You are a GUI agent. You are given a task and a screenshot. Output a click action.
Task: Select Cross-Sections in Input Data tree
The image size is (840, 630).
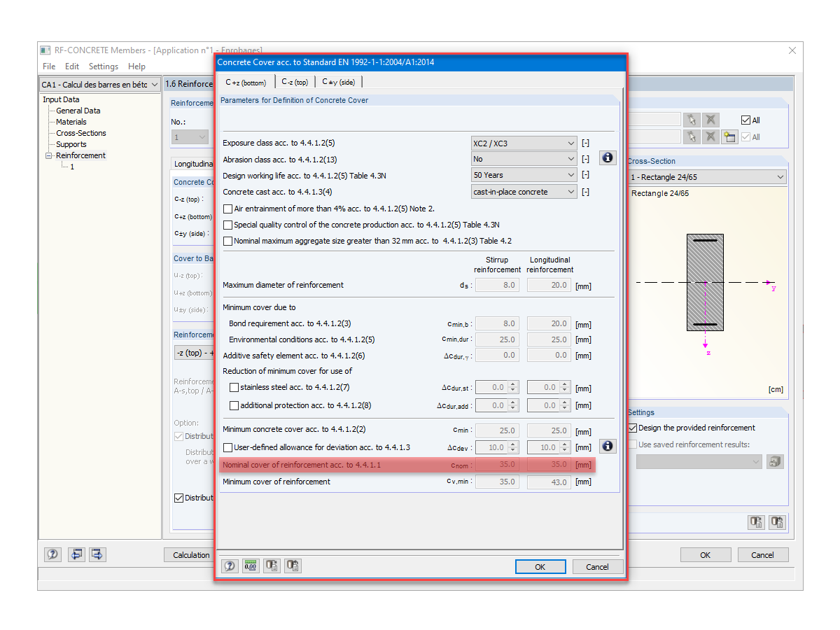(x=81, y=133)
